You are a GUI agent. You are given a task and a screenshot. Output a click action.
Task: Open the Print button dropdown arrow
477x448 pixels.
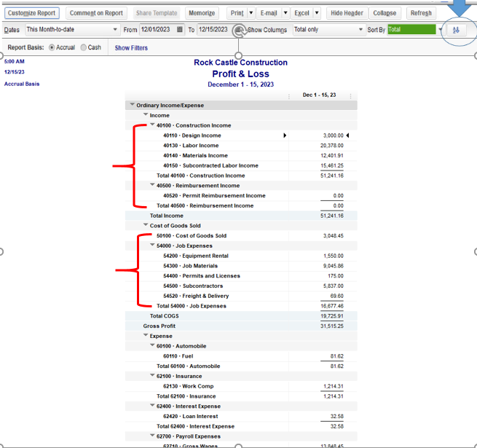point(251,13)
